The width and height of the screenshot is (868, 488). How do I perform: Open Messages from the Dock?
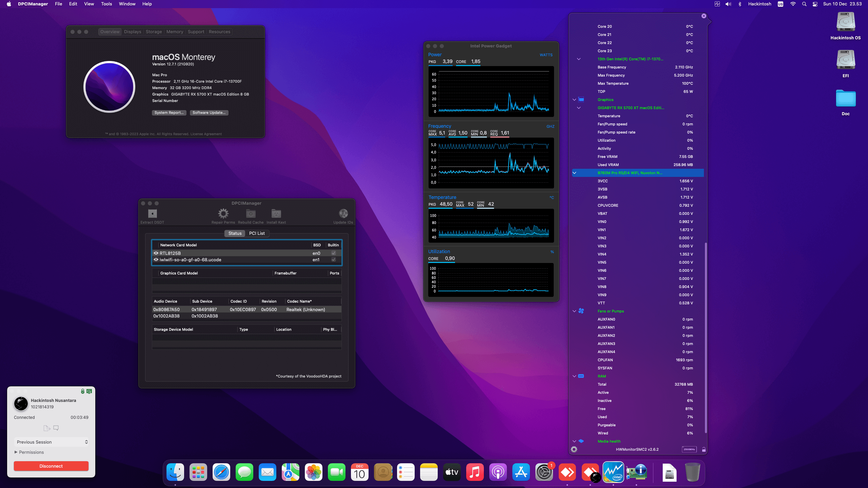tap(244, 472)
